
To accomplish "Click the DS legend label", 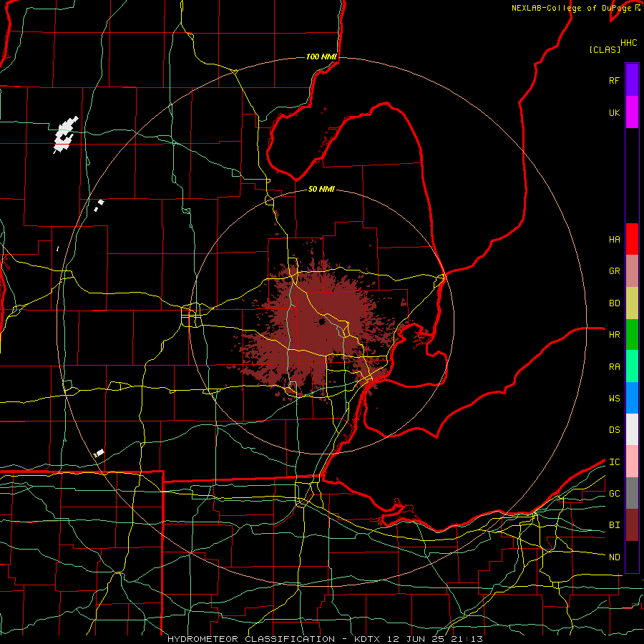I will (x=614, y=430).
